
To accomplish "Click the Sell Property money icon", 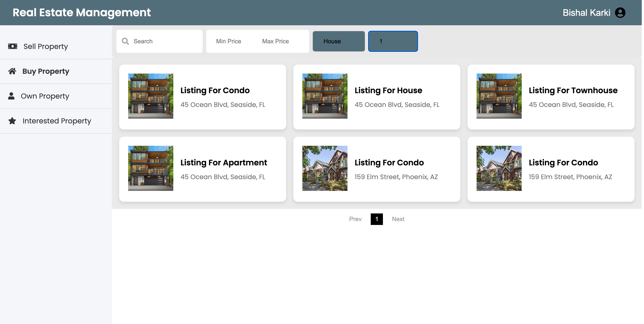I will pyautogui.click(x=12, y=46).
